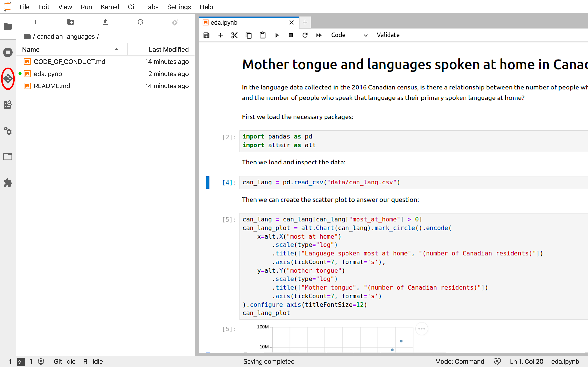Click the Paste cell icon

[262, 35]
